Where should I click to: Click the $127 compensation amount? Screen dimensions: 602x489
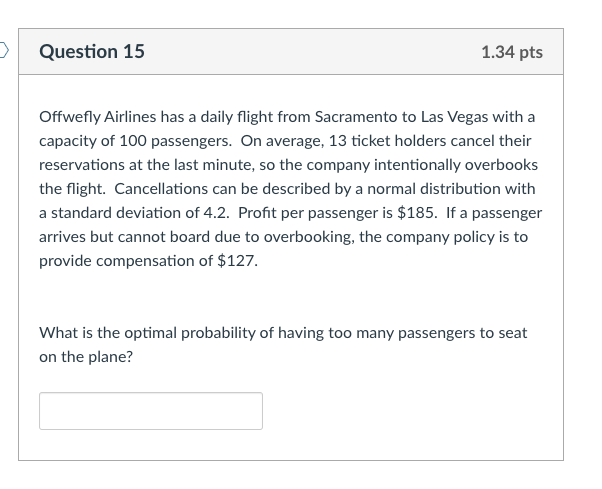(237, 261)
